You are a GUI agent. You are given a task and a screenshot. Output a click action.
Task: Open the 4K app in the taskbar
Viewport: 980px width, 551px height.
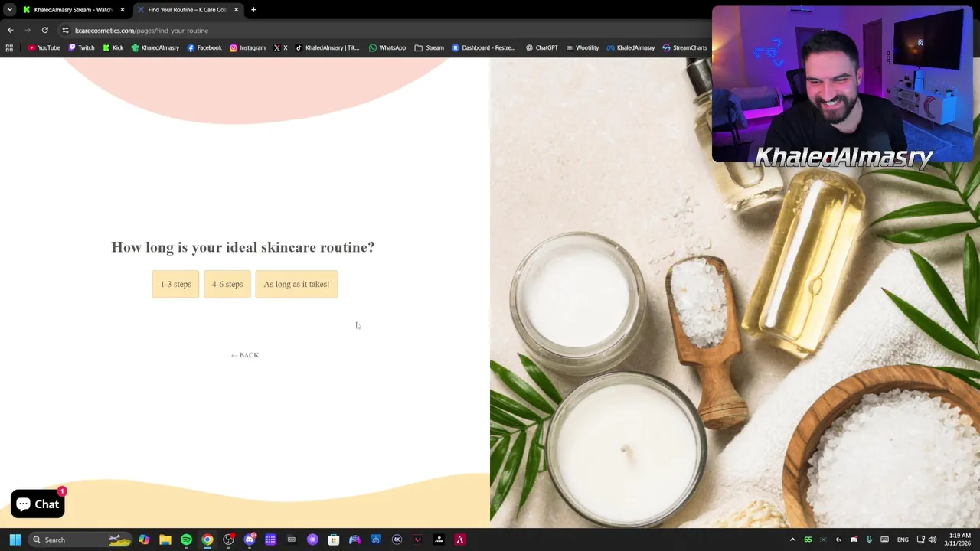click(x=397, y=540)
